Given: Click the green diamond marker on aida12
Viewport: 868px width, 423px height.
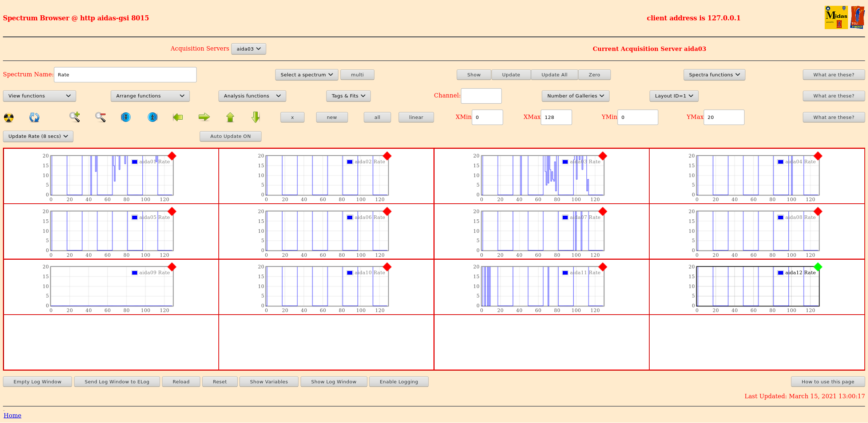Looking at the screenshot, I should click(x=818, y=267).
